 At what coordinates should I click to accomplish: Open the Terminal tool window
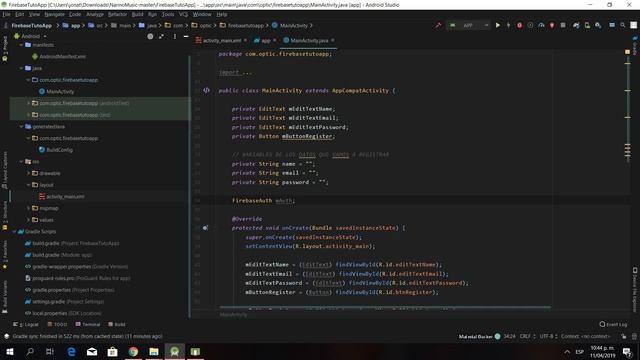click(88, 324)
